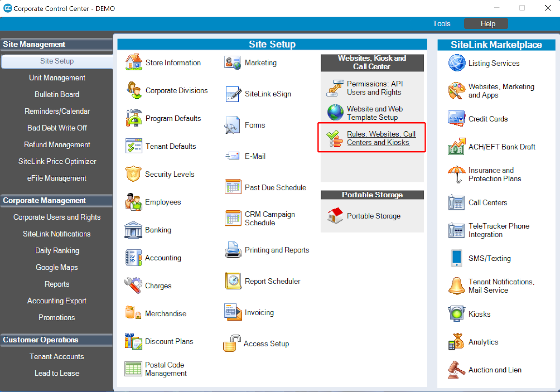The image size is (560, 392).
Task: Open Daily Ranking
Action: click(x=57, y=251)
